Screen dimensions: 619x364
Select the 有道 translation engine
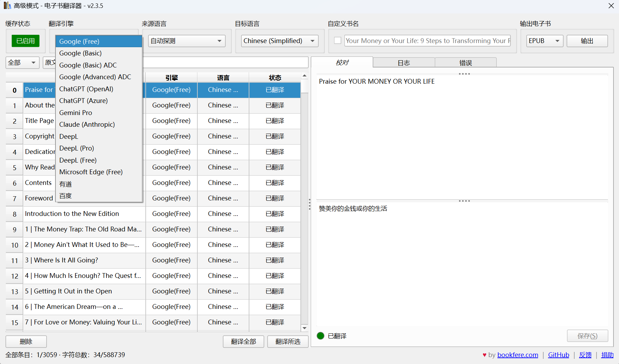[99, 184]
